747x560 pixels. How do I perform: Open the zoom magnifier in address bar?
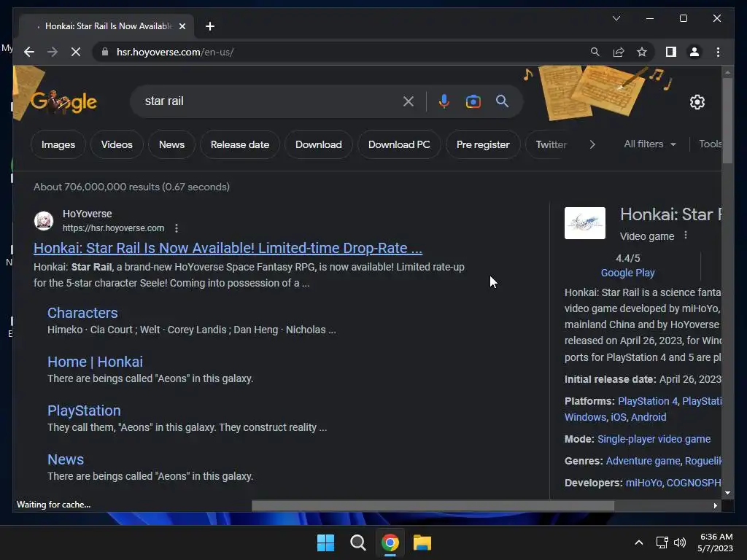tap(595, 52)
